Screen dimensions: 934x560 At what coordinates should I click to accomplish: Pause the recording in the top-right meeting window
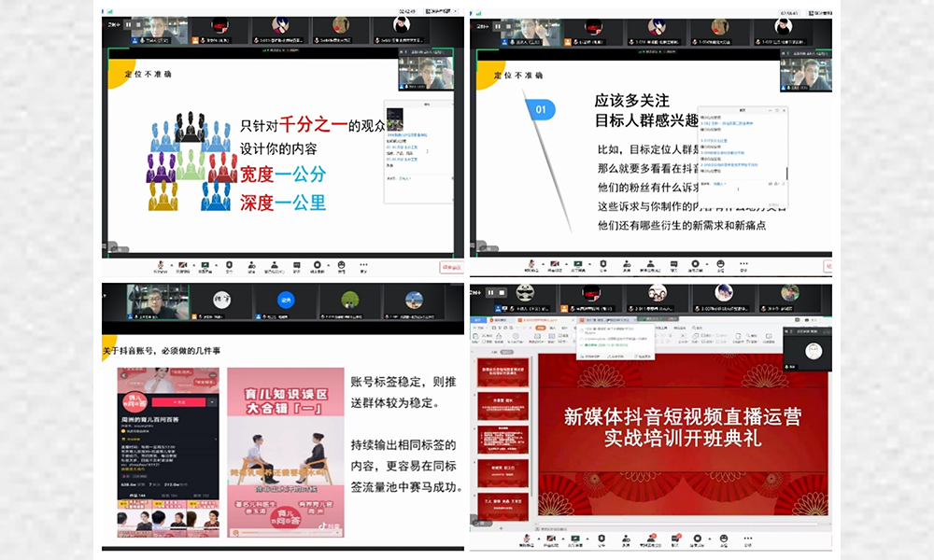[x=498, y=26]
